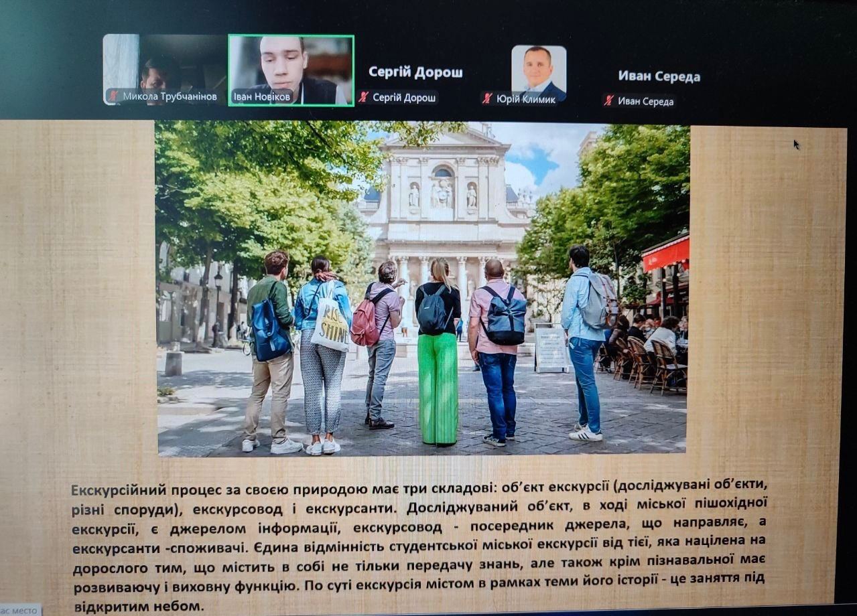The height and width of the screenshot is (616, 857).
Task: Click the small Сергій Дорош name tag
Action: [404, 98]
